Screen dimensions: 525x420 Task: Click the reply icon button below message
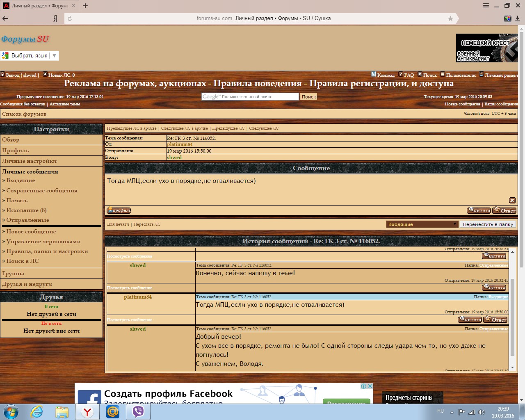coord(504,210)
